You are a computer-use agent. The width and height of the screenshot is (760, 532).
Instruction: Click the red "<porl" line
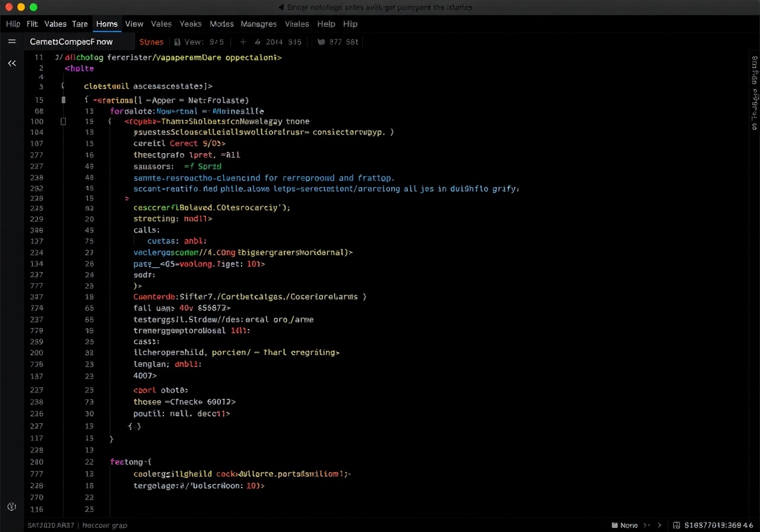coord(161,390)
